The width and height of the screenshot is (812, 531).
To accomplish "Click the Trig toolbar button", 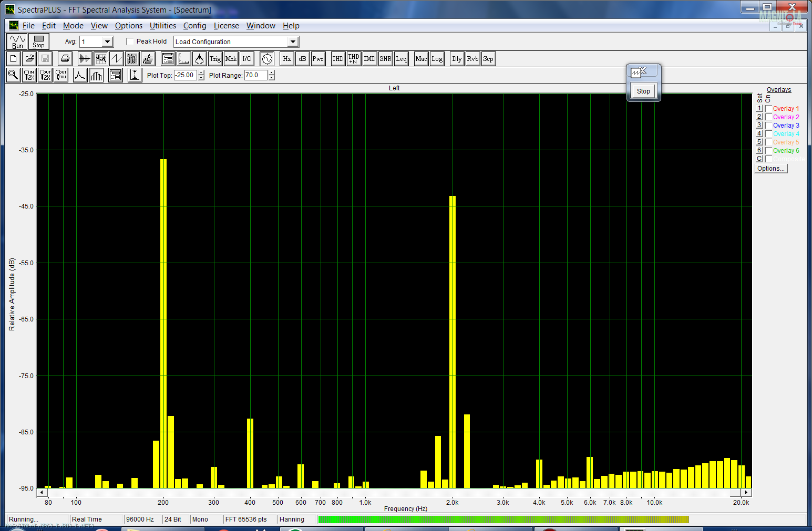I will (x=215, y=59).
